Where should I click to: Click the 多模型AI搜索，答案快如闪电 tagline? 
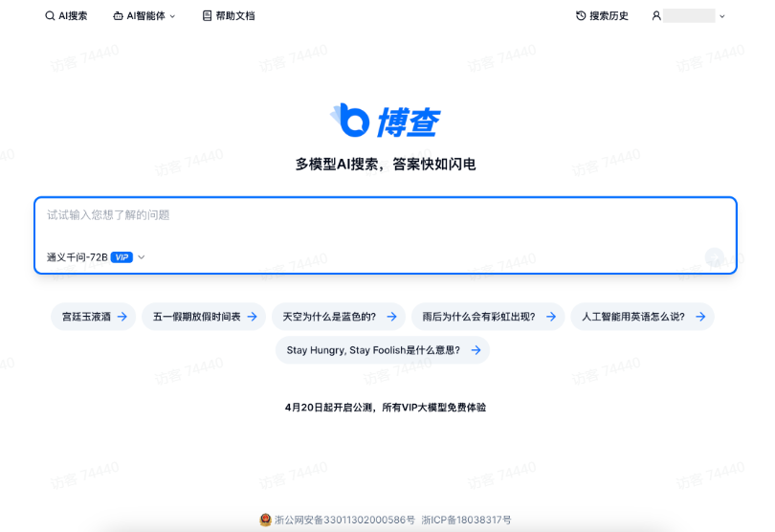click(x=386, y=165)
